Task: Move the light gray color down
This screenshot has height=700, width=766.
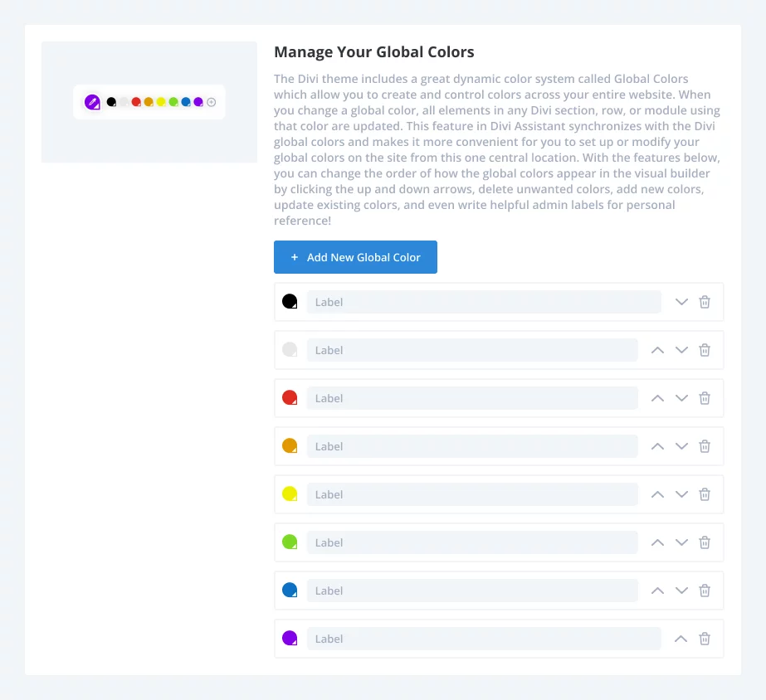Action: click(681, 350)
